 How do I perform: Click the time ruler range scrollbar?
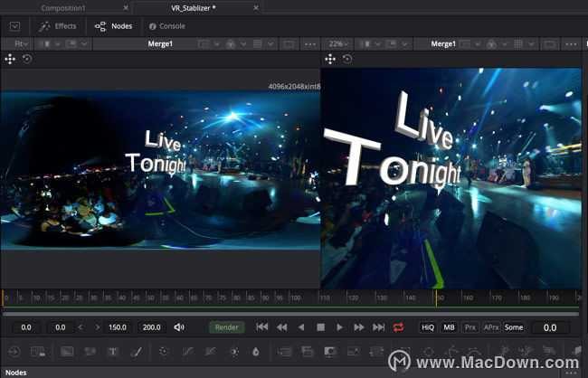tap(290, 314)
